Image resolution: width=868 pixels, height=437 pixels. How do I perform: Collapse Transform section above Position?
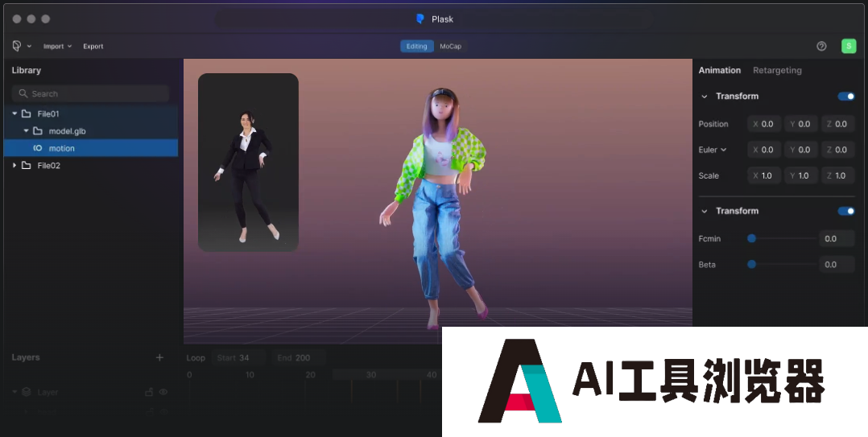[704, 97]
